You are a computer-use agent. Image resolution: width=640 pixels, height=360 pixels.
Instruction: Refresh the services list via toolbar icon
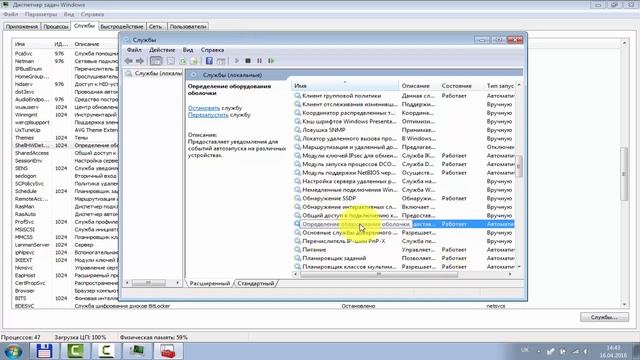182,61
